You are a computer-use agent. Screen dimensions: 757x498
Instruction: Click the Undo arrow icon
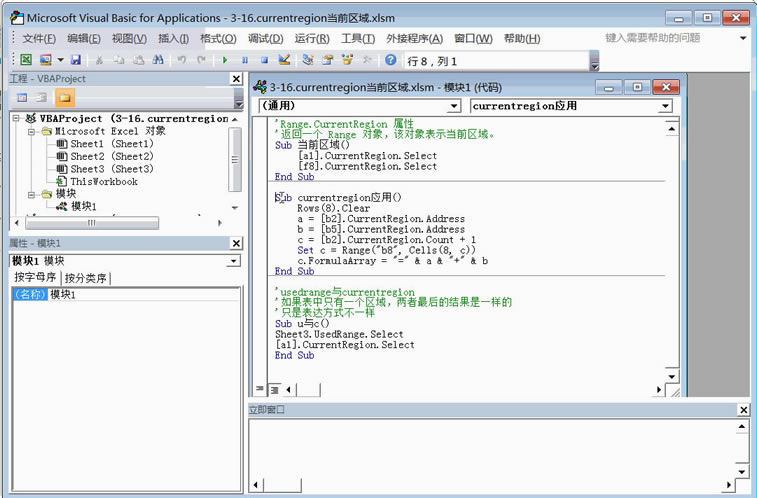[x=182, y=60]
